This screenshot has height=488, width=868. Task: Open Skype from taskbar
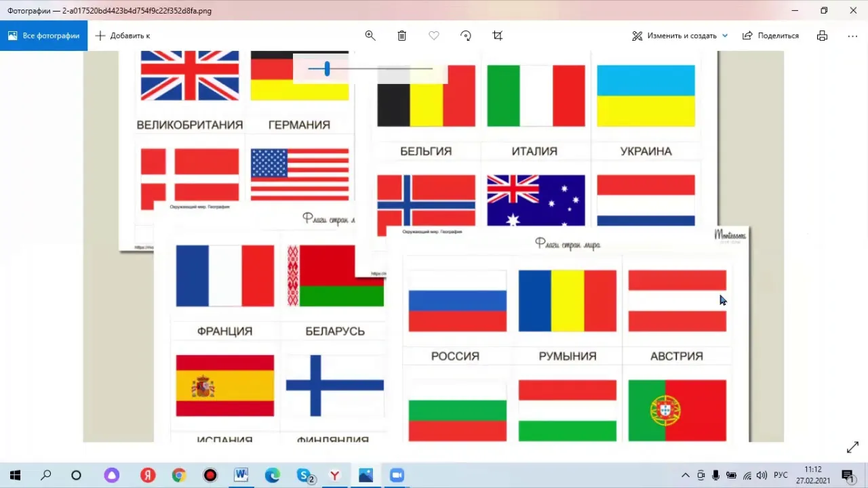pyautogui.click(x=304, y=476)
